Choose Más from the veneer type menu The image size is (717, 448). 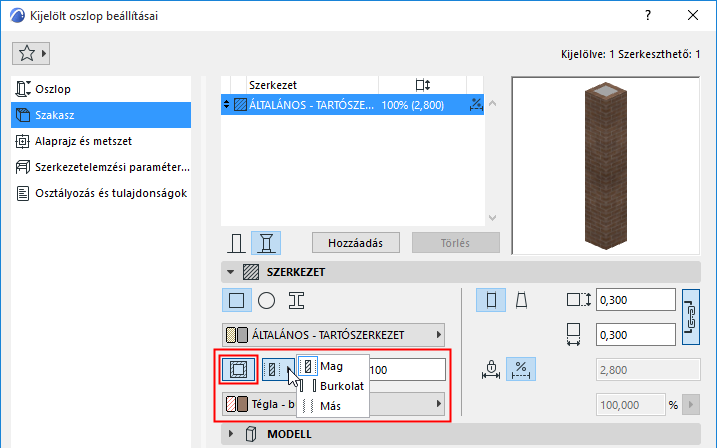pyautogui.click(x=332, y=405)
